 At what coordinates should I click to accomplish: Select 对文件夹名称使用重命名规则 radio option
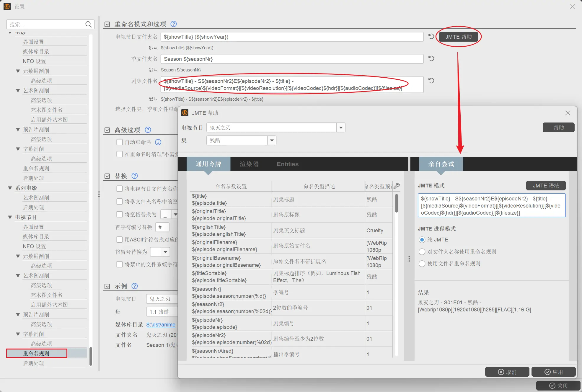pos(422,251)
